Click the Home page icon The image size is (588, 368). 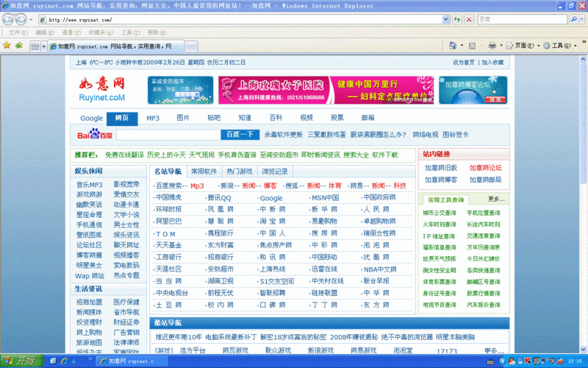click(x=453, y=46)
